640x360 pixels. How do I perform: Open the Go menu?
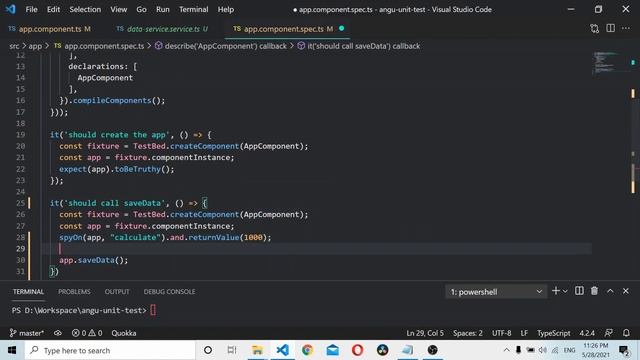141,9
